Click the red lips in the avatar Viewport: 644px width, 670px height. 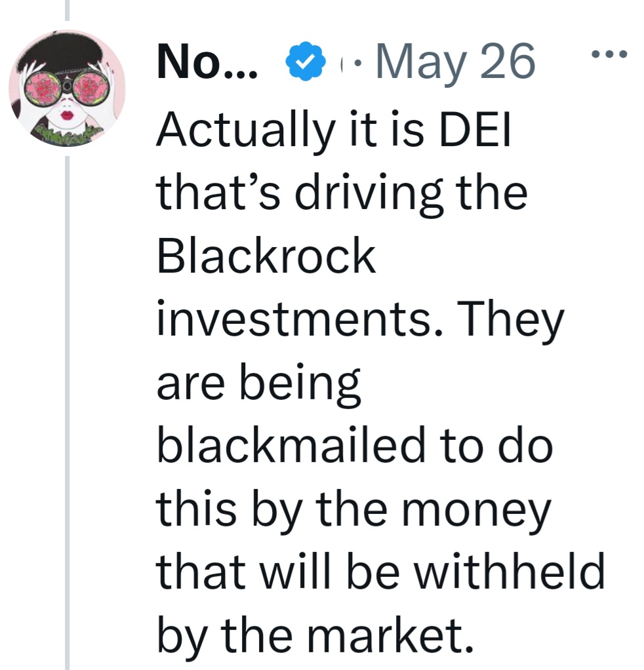pyautogui.click(x=68, y=117)
